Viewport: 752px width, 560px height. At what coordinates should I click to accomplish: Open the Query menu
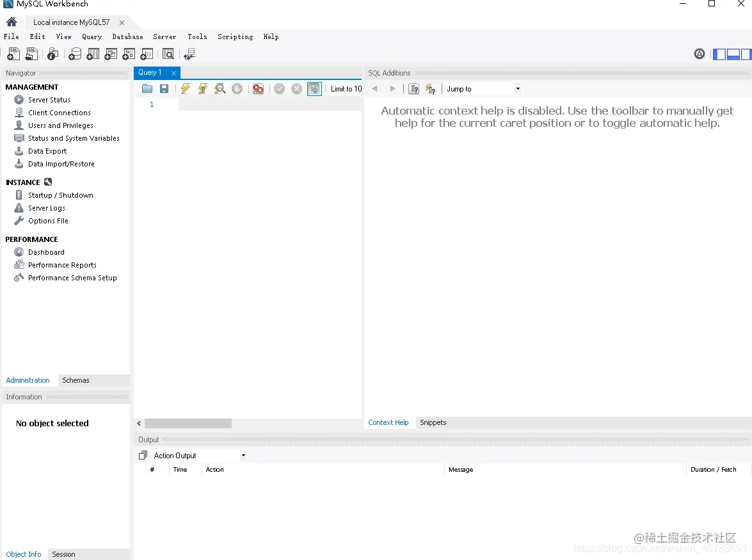coord(92,36)
